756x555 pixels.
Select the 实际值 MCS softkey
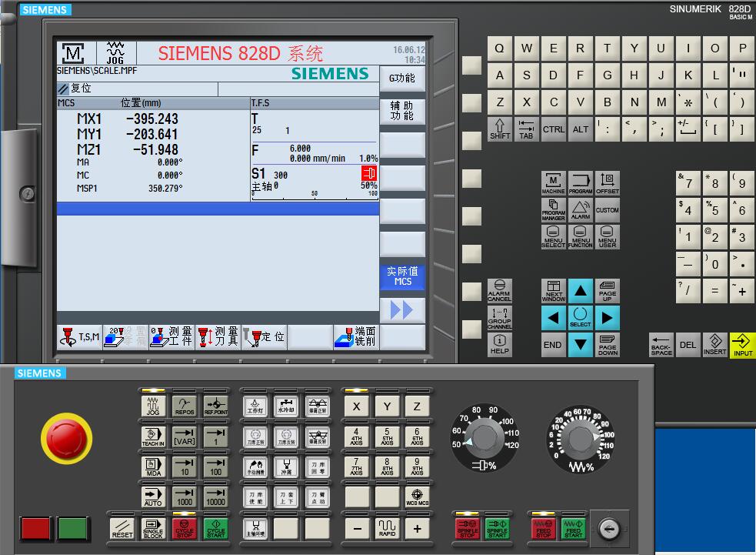[x=402, y=276]
